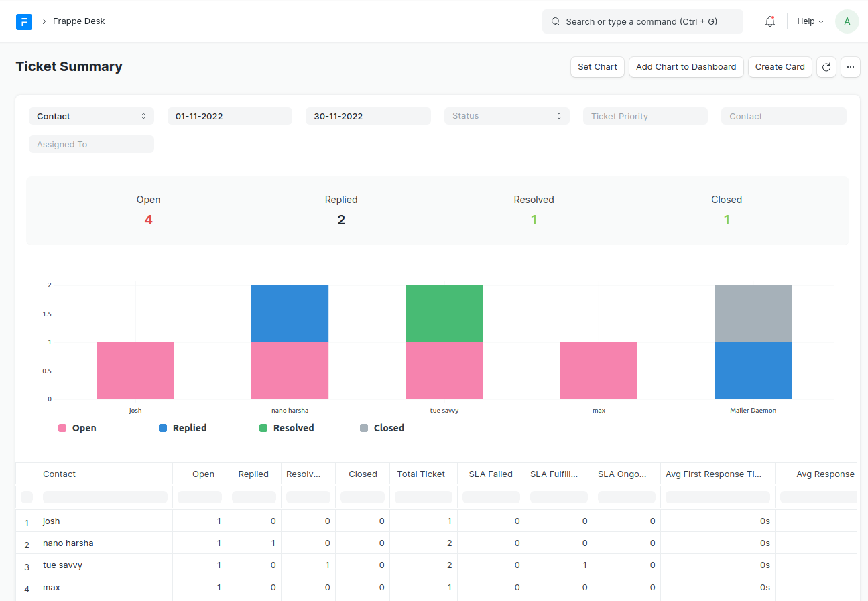
Task: Open the Help menu
Action: coord(810,21)
